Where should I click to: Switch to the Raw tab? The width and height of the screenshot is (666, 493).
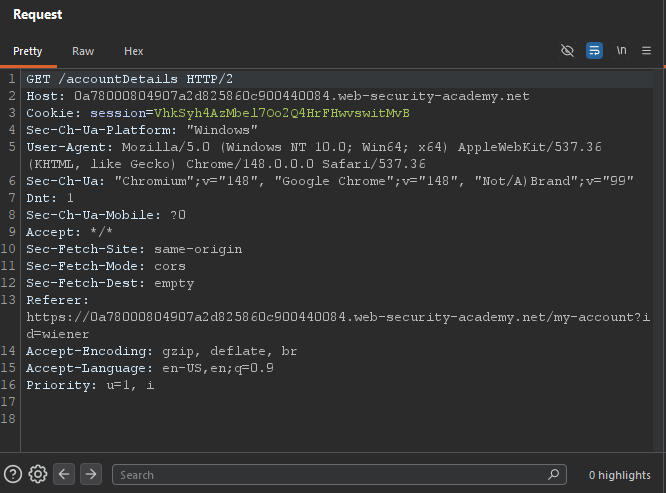[x=83, y=51]
